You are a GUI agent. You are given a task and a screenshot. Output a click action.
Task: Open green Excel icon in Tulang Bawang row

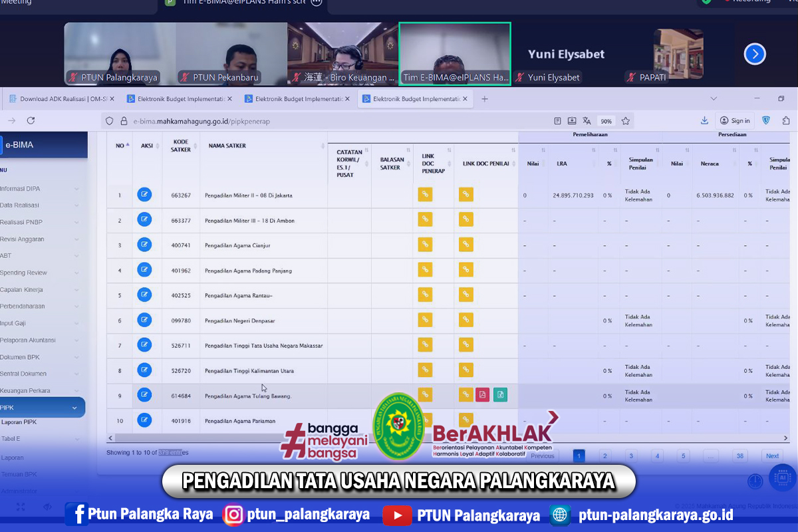point(501,395)
